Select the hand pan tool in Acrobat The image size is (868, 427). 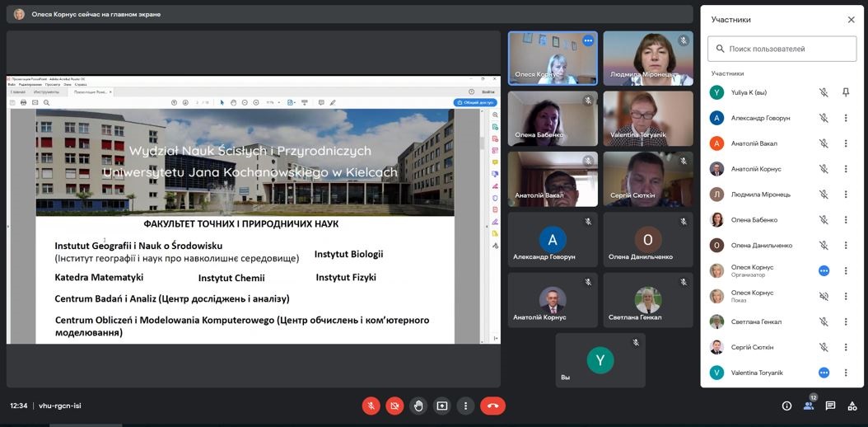tap(234, 102)
